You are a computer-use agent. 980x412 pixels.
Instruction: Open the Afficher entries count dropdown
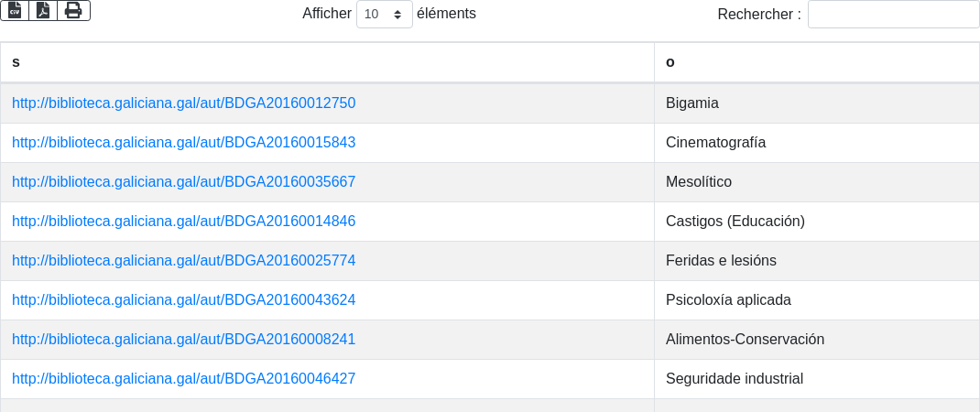384,14
